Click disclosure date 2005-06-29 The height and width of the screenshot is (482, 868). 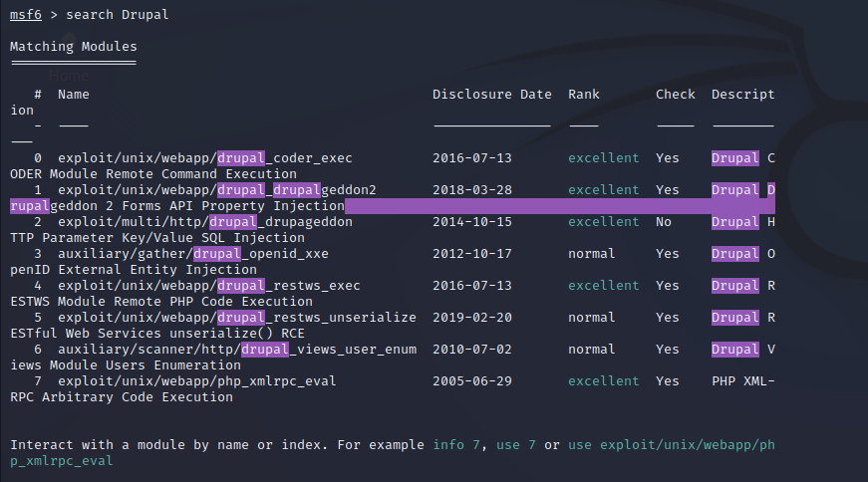[472, 381]
